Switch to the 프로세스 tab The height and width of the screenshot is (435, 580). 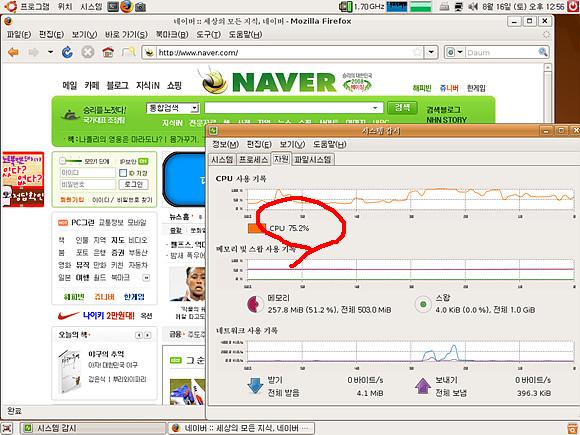253,159
